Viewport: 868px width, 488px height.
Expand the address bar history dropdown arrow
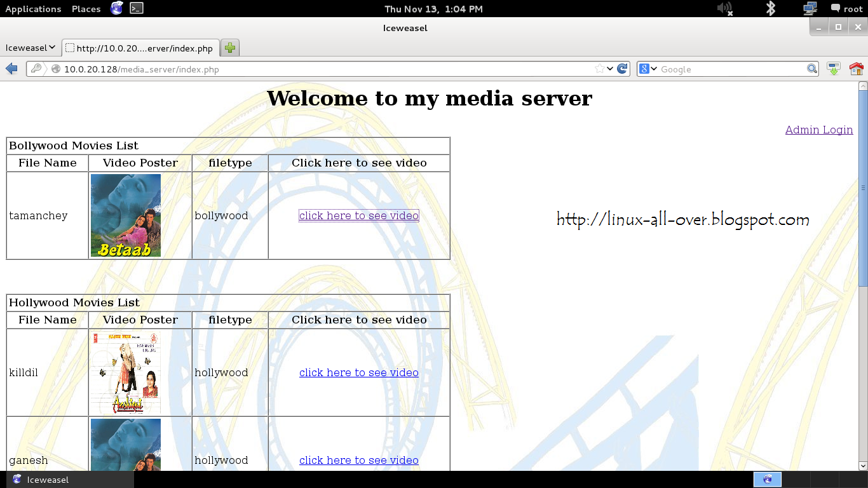pos(610,69)
